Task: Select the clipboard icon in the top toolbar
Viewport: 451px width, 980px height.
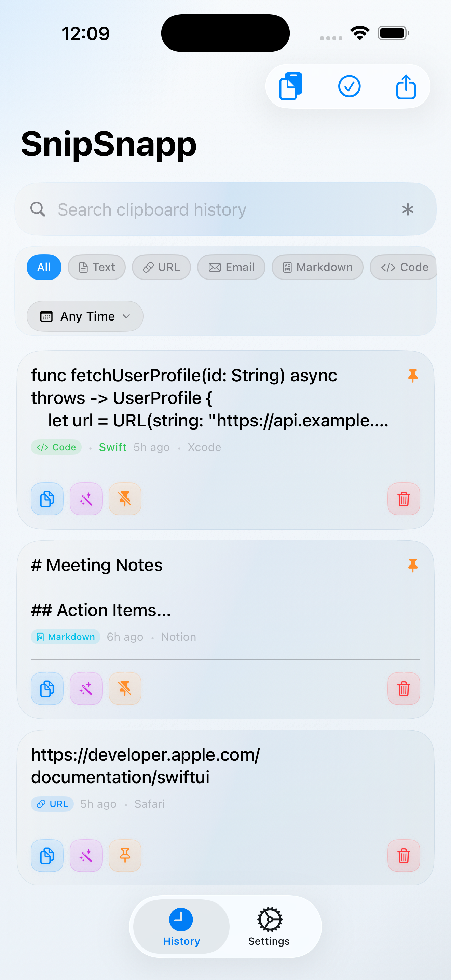Action: coord(290,86)
